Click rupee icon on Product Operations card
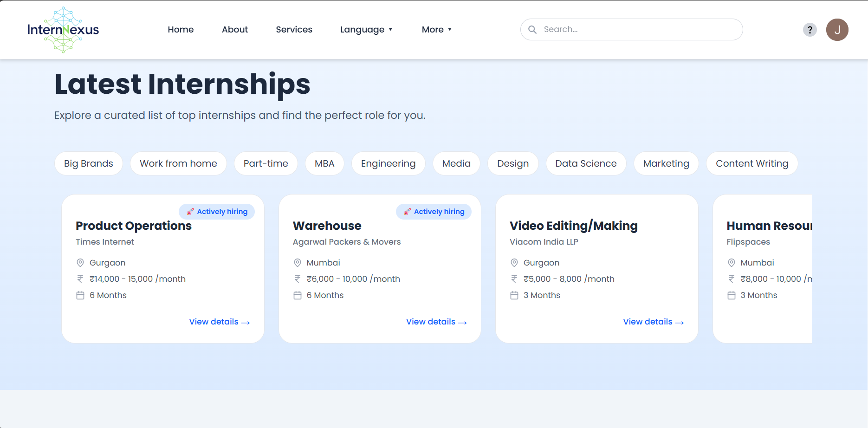This screenshot has width=868, height=428. [x=80, y=279]
